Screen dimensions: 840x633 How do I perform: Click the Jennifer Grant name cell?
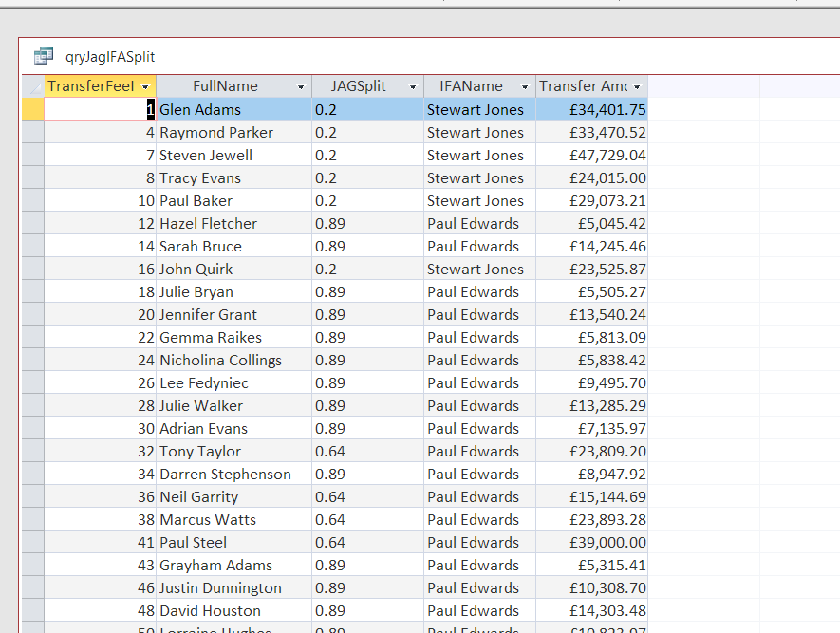[x=234, y=314]
